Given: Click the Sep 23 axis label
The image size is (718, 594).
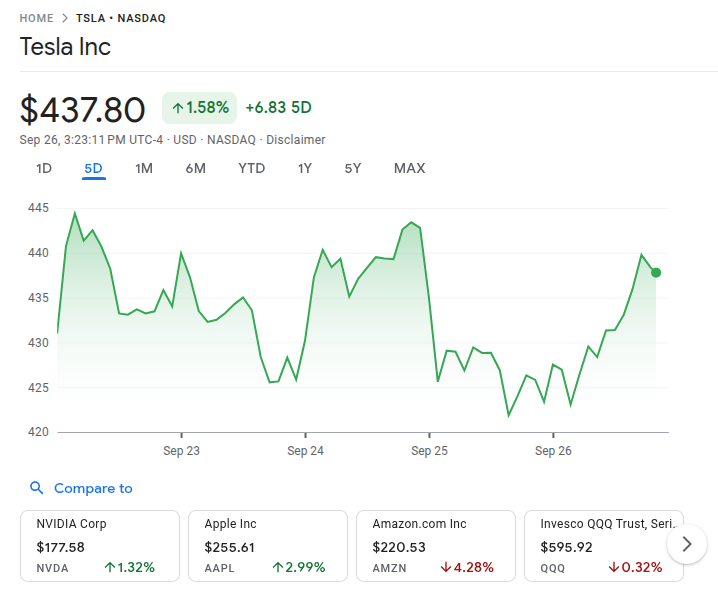Looking at the screenshot, I should pos(181,451).
